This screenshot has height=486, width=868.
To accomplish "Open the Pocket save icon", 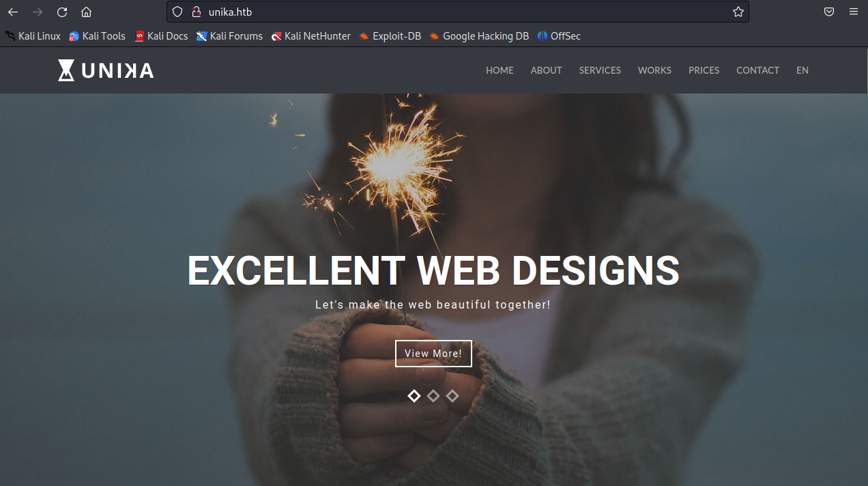I will [829, 12].
